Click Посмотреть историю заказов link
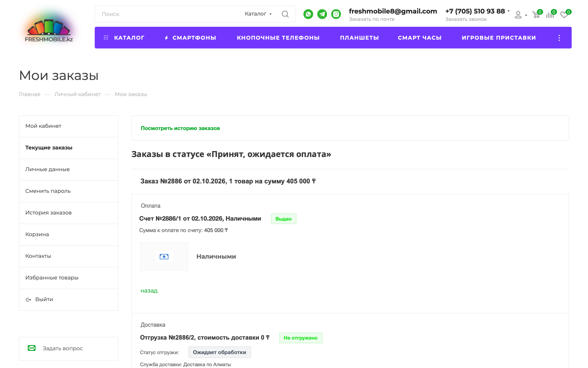 pos(180,128)
